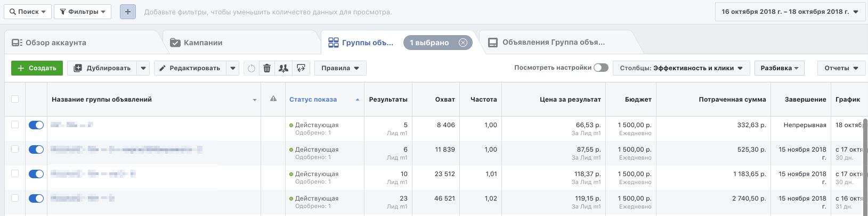Click the warning triangle column header
868x216 pixels.
tap(273, 99)
